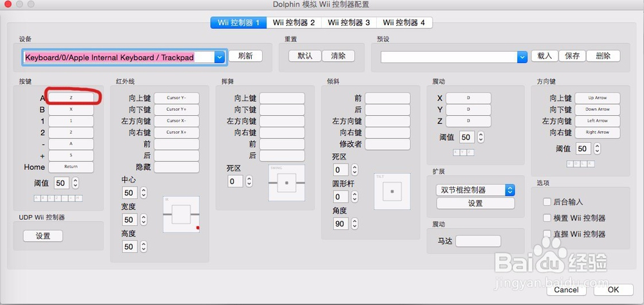
Task: Click the 角度 value field showing 90
Action: pos(341,224)
